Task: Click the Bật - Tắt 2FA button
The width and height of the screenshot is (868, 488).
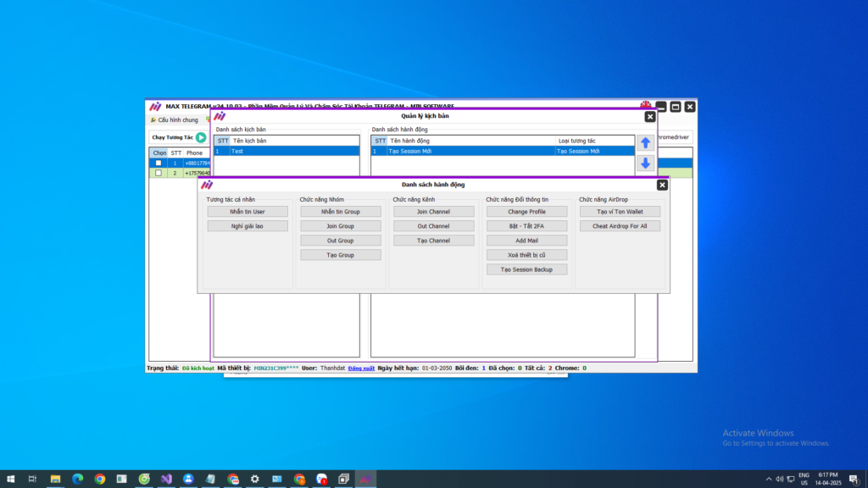Action: [526, 226]
